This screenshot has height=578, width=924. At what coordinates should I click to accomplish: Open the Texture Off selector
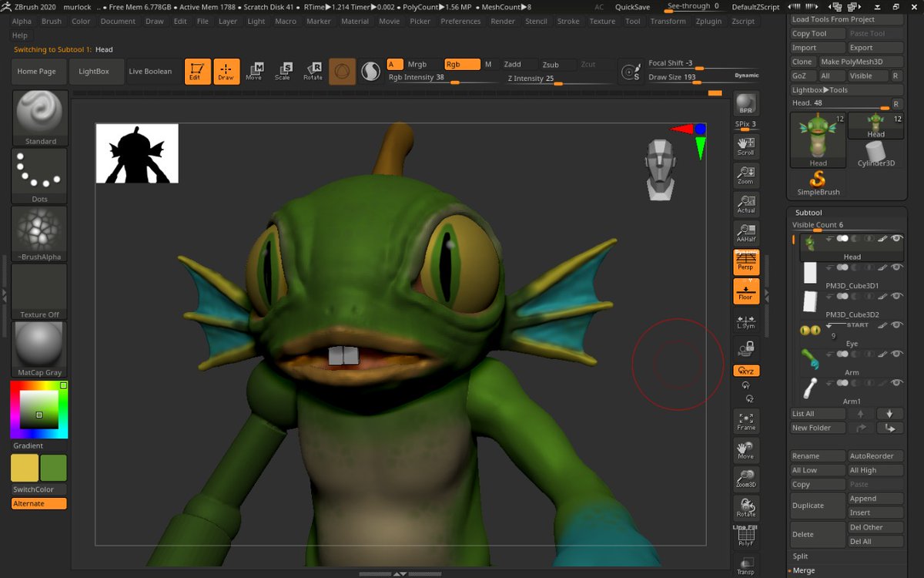(x=39, y=291)
